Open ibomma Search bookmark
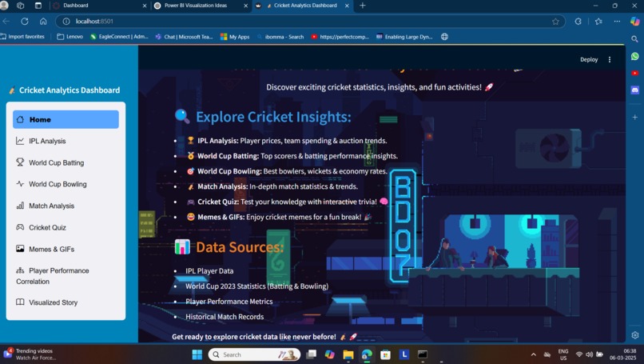The width and height of the screenshot is (644, 364). (x=280, y=37)
